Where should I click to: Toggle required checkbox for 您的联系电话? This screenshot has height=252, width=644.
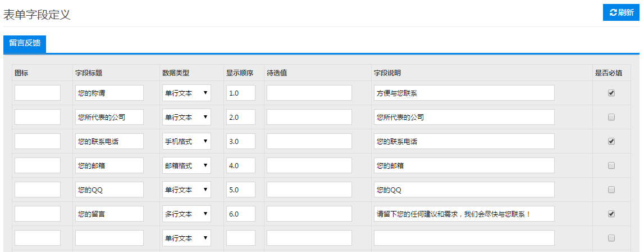click(611, 141)
